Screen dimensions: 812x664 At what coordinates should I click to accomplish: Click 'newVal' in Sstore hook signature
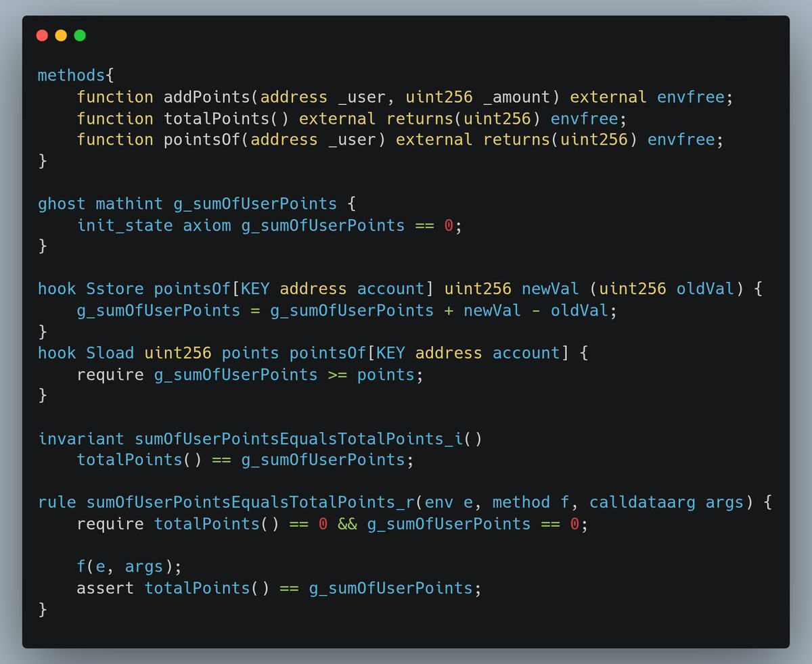550,289
